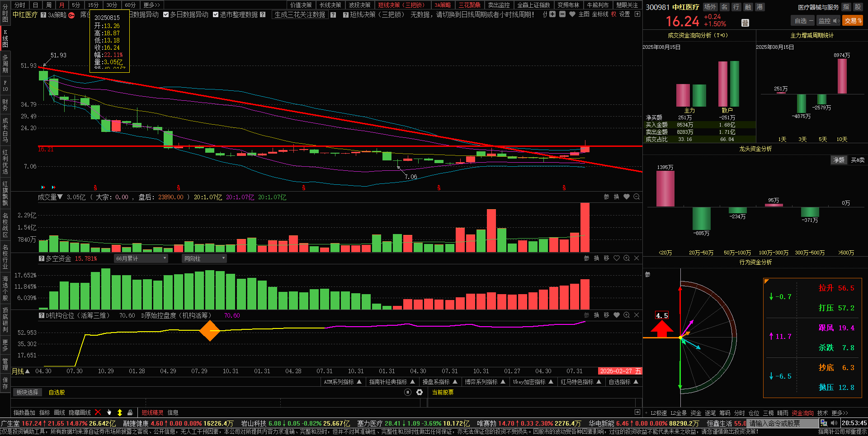The height and width of the screenshot is (436, 868).
Task: Click the network monitor icon in status bar
Action: click(x=824, y=423)
